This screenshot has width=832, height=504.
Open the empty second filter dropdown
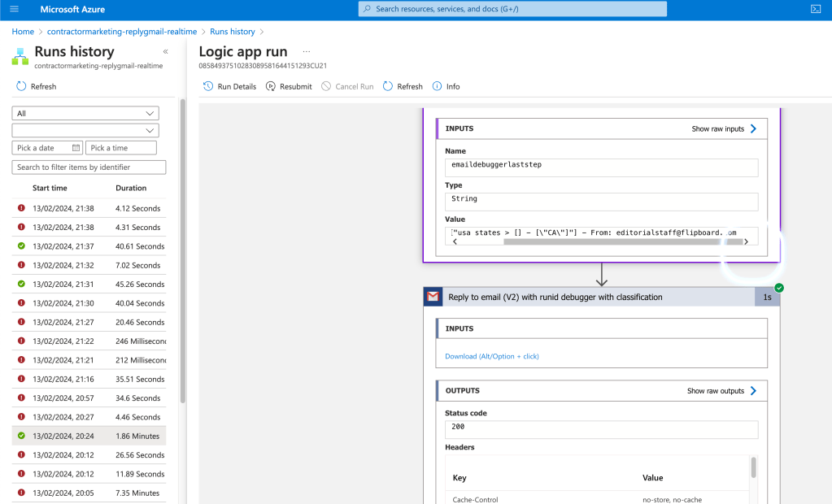tap(85, 131)
